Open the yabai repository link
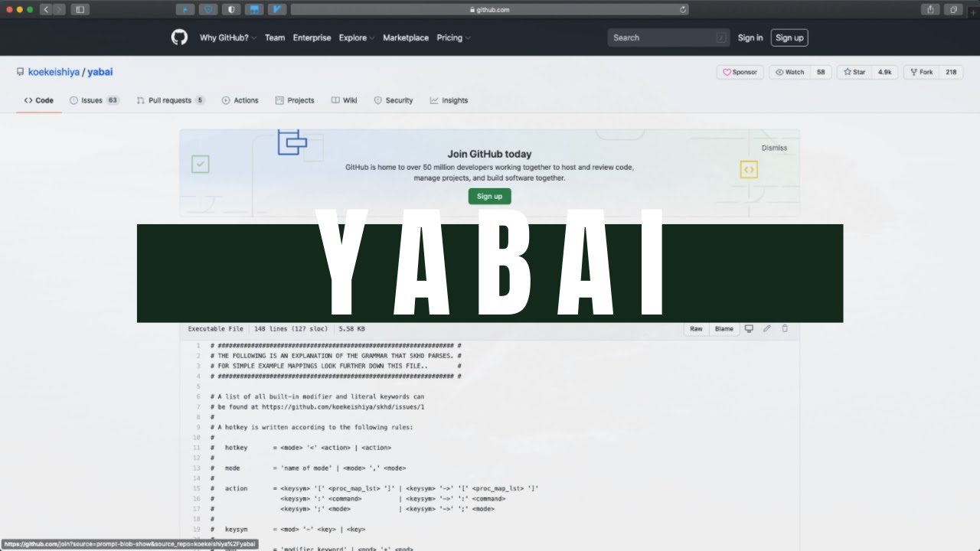The height and width of the screenshot is (551, 980). [x=100, y=72]
